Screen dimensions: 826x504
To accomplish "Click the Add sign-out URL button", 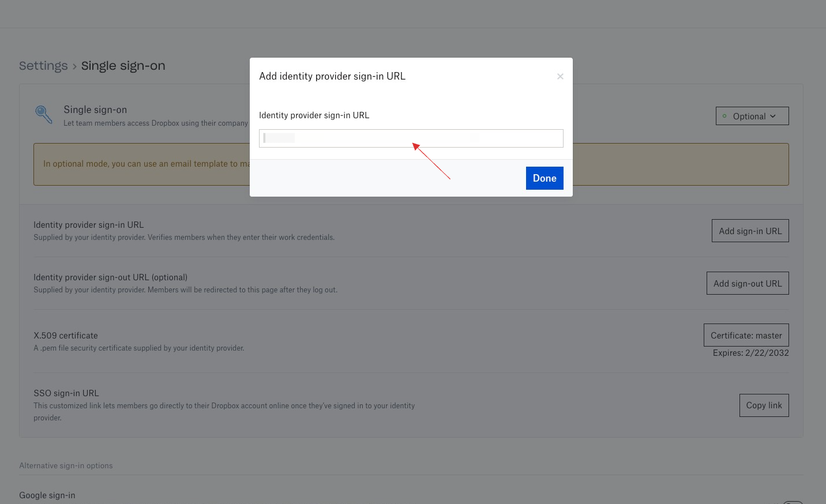I will 748,283.
